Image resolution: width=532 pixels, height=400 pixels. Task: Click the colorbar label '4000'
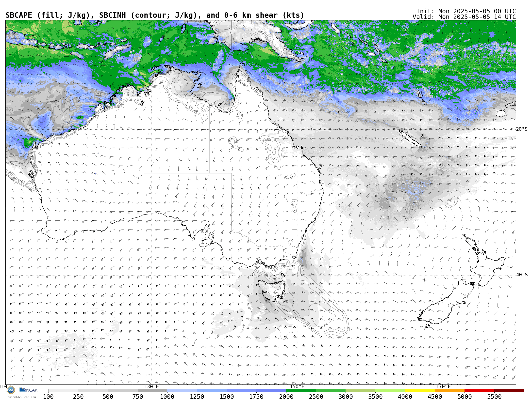pyautogui.click(x=405, y=397)
